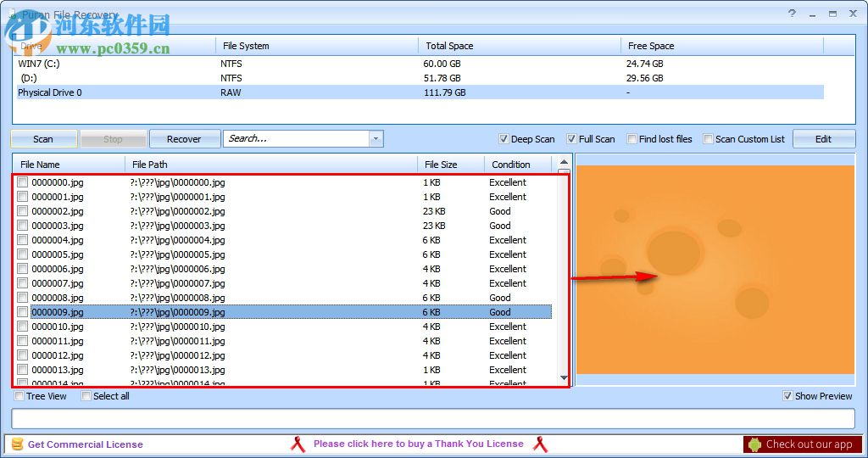Tick the checkbox for 0000005.jpg
This screenshot has width=868, height=458.
tap(22, 254)
